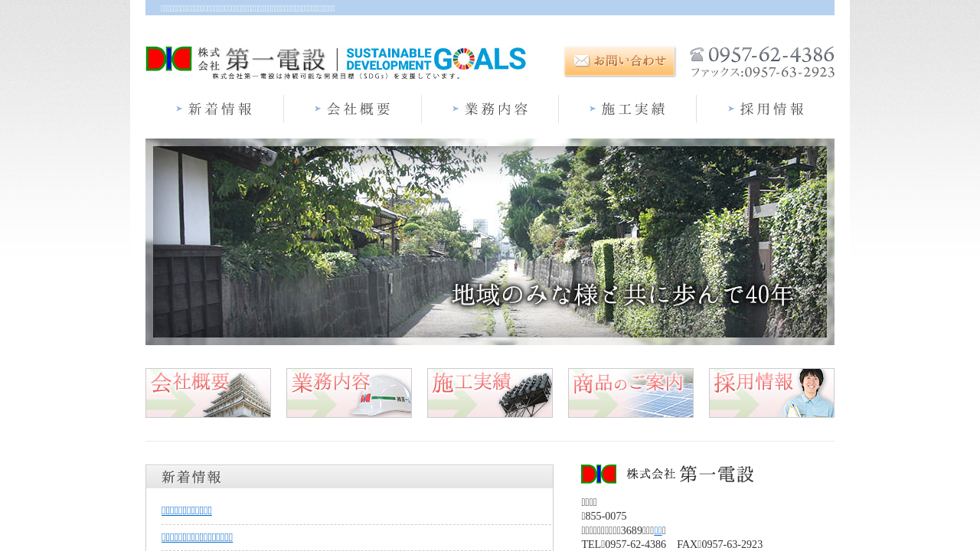Open 新着情報 in the top navigation menu

(x=214, y=109)
